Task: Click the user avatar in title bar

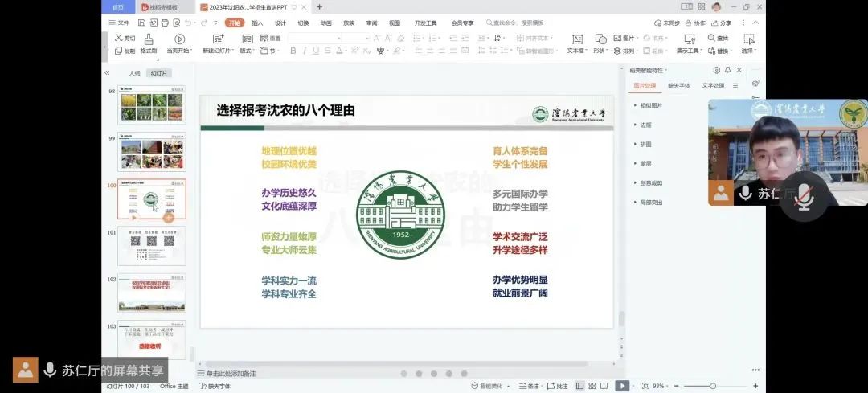Action: click(716, 6)
